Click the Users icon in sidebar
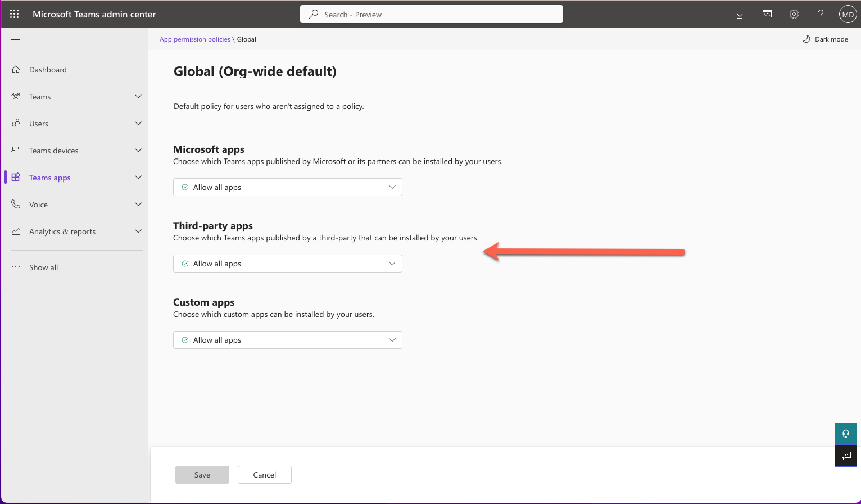 (x=16, y=123)
